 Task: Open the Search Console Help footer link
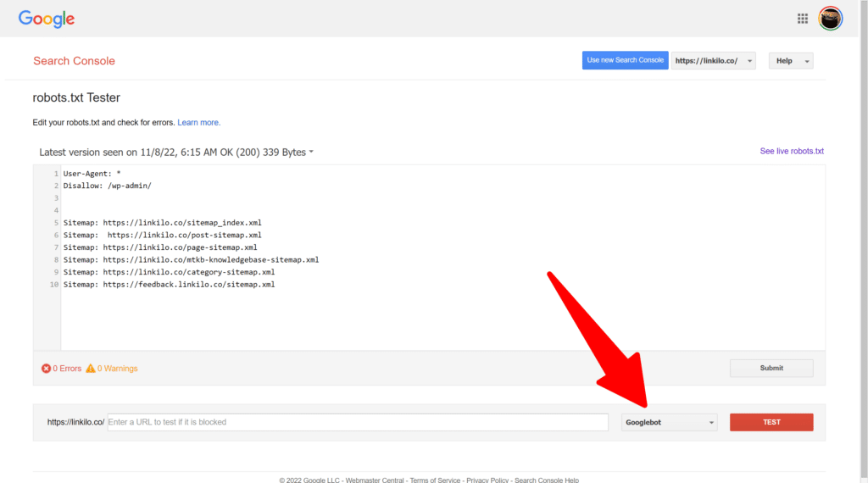coord(547,480)
